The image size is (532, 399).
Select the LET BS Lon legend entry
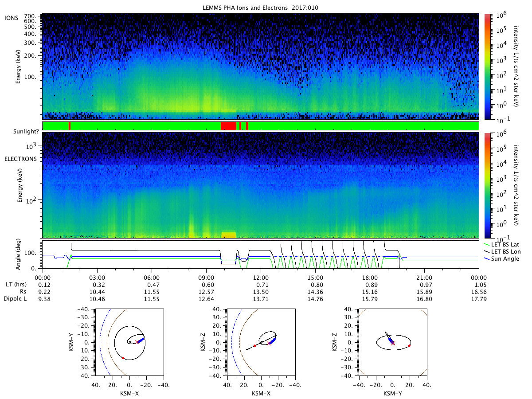click(x=505, y=251)
